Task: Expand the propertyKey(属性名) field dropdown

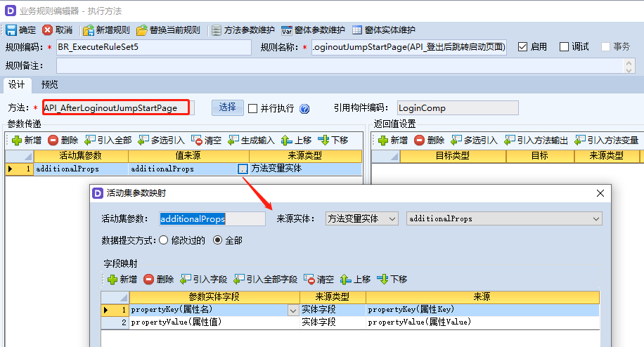Action: pos(293,310)
